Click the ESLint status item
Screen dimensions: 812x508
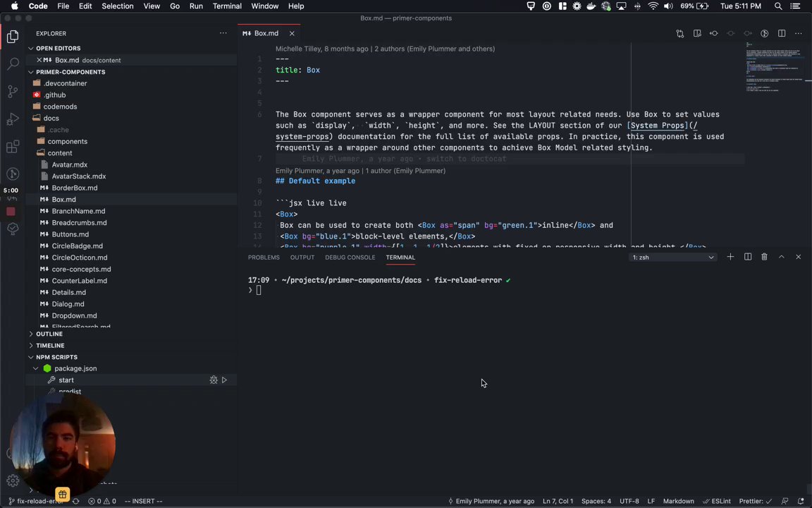point(716,501)
